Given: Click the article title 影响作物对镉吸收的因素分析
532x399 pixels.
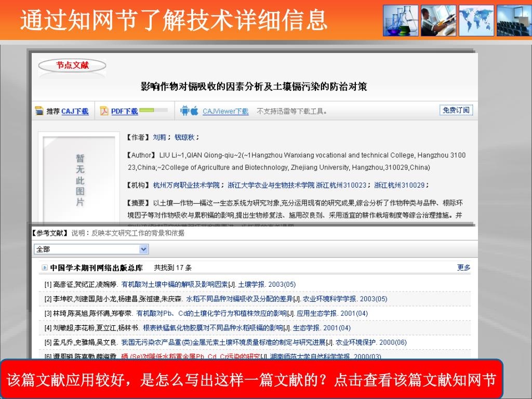Looking at the screenshot, I should 254,87.
